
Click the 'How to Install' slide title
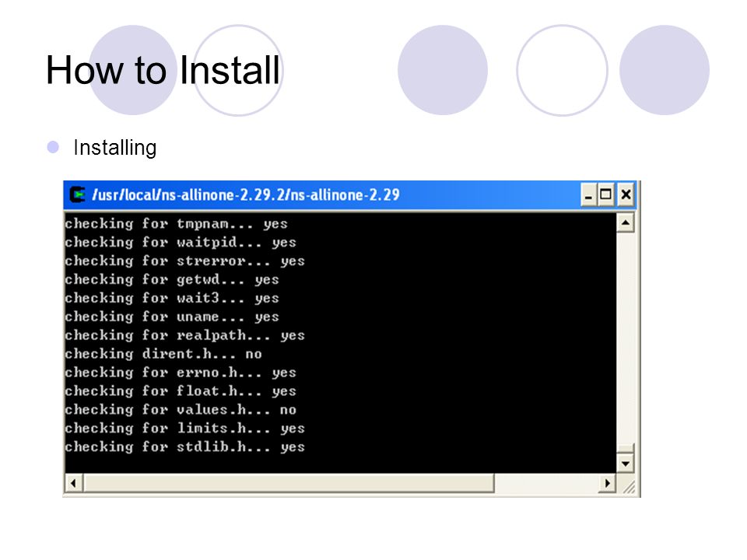pyautogui.click(x=163, y=70)
